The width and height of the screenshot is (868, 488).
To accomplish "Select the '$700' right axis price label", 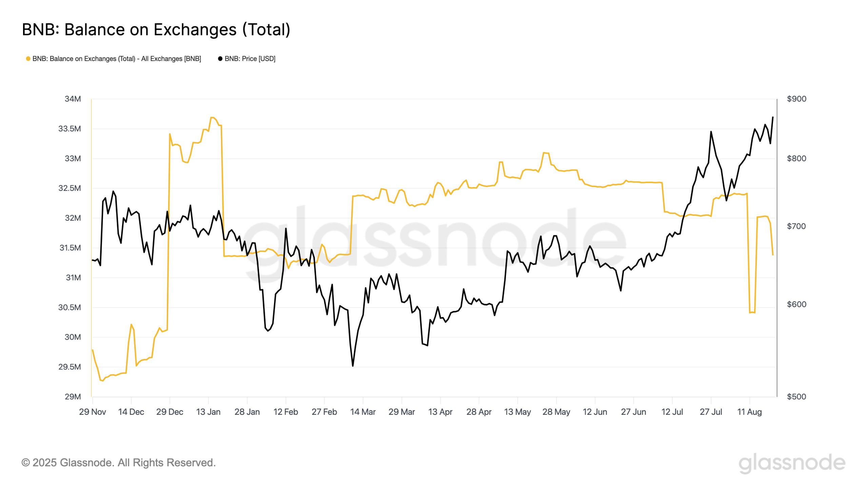I will pyautogui.click(x=796, y=226).
